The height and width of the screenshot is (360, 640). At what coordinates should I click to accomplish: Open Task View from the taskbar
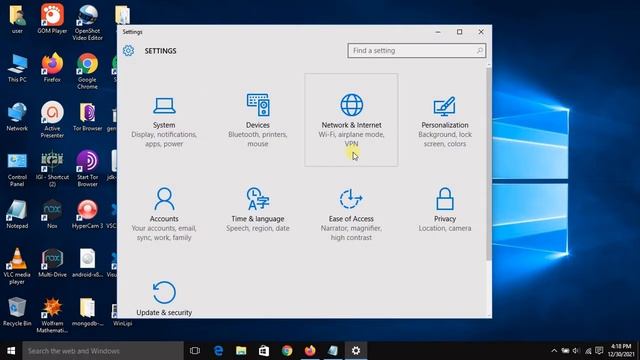pyautogui.click(x=195, y=351)
